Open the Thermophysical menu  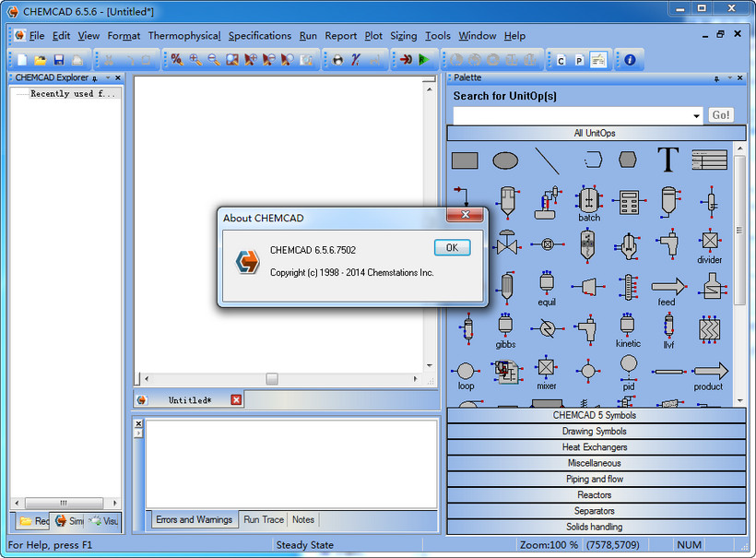[183, 36]
